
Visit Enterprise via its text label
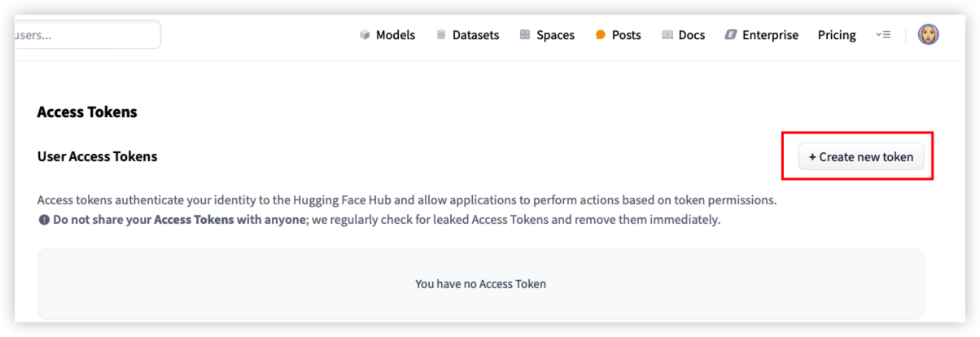tap(770, 35)
